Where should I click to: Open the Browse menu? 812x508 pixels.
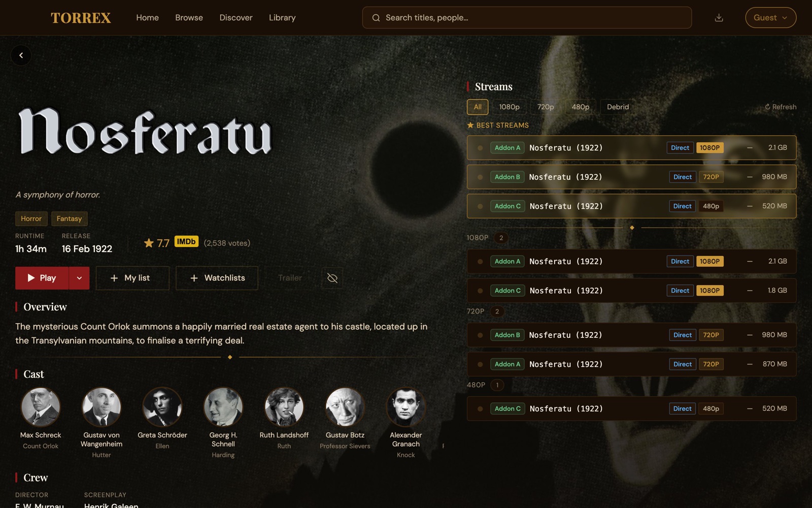pos(189,18)
